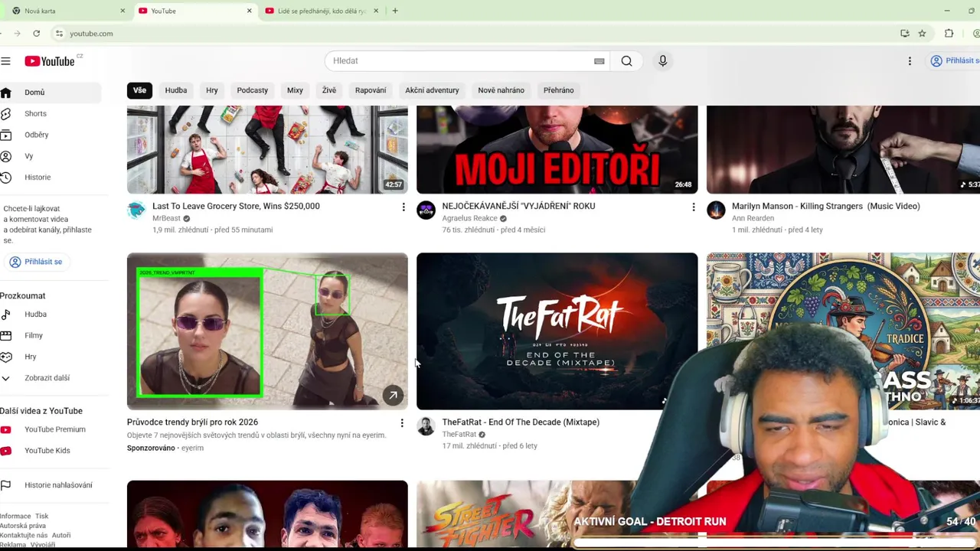The height and width of the screenshot is (551, 980).
Task: Bookmark this page with the star icon
Action: coord(922,34)
